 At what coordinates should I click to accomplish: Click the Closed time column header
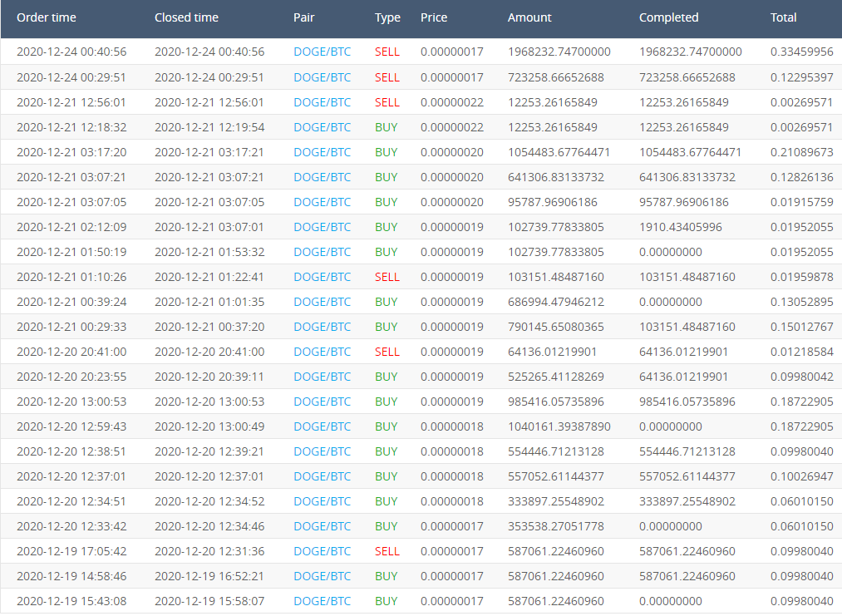[x=186, y=17]
